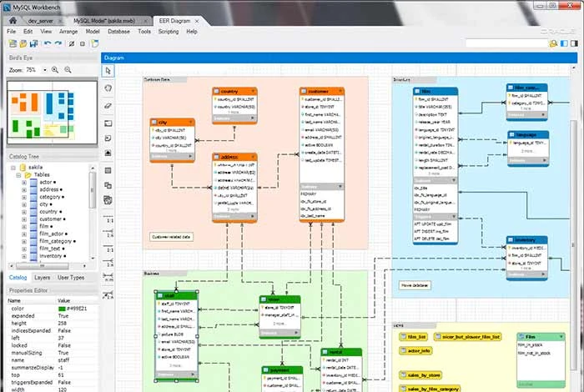Expand the actor table node
584x392 pixels.
24,183
